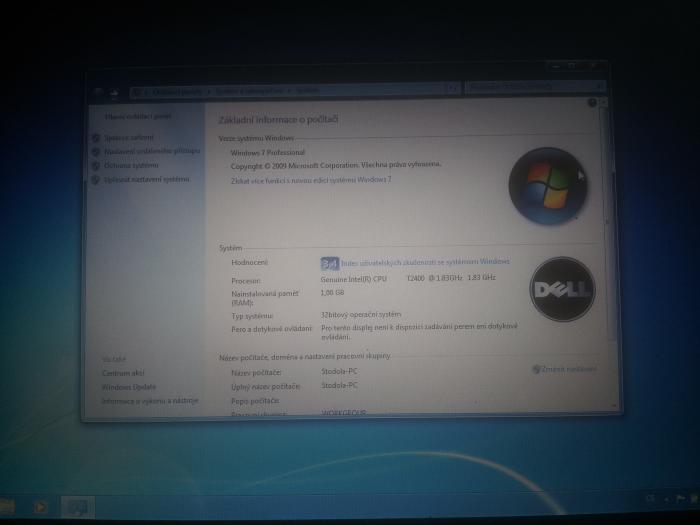Click the Dell logo image
Viewport: 700px width, 525px height.
tap(561, 289)
